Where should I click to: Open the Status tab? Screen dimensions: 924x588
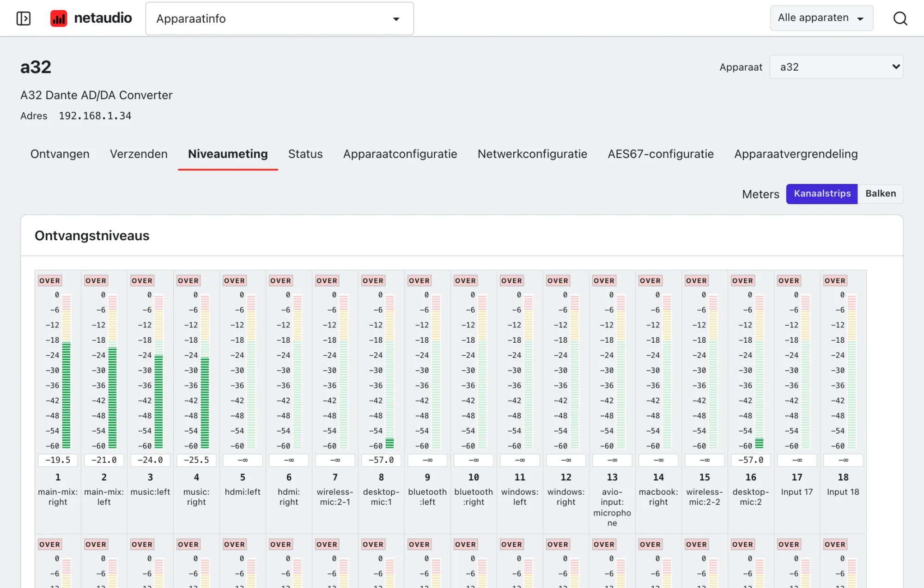point(305,154)
